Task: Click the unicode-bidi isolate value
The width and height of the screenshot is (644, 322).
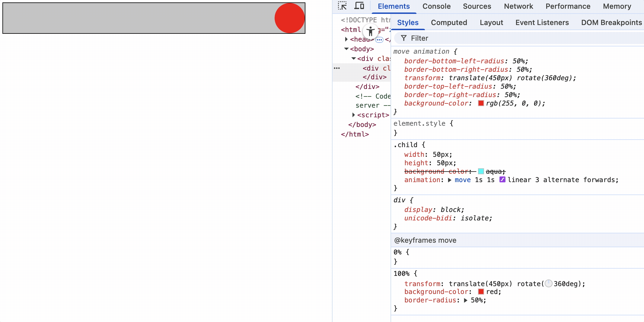Action: tap(475, 218)
